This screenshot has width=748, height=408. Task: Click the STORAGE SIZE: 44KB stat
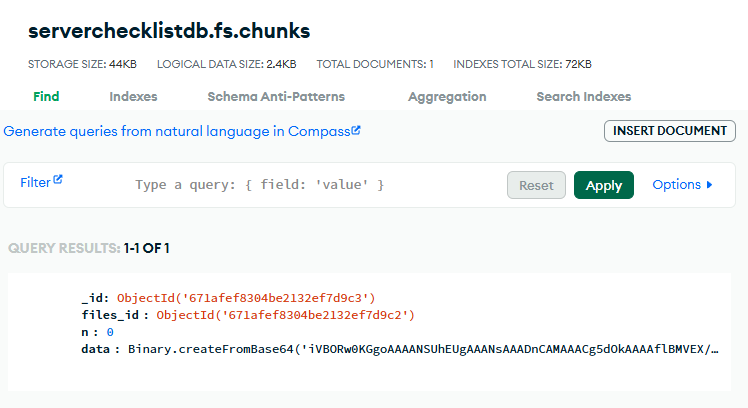[x=82, y=64]
